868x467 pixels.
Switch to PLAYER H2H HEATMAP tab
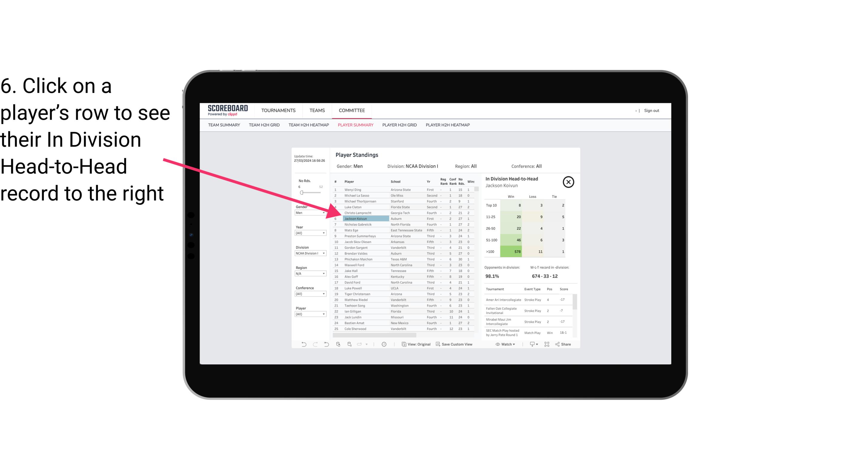point(447,125)
